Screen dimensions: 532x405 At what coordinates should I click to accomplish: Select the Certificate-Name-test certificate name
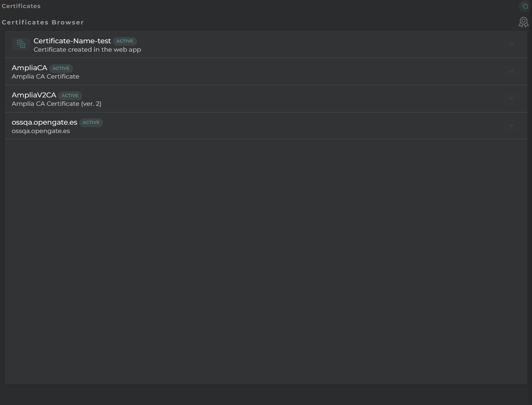point(72,41)
